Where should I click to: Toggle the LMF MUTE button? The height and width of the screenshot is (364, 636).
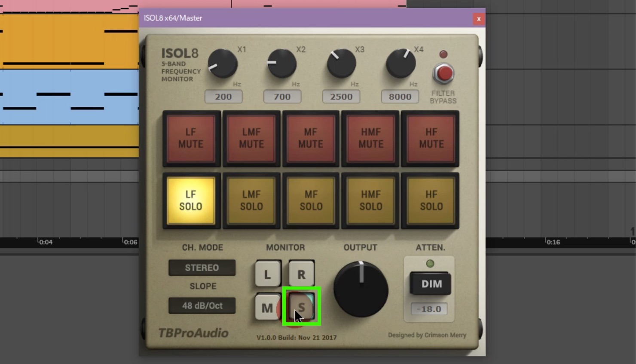coord(251,139)
